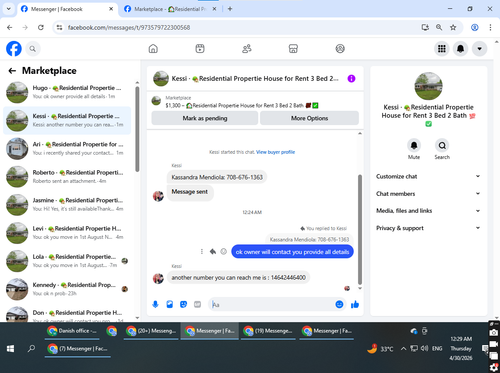This screenshot has width=500, height=373.
Task: Click the conversation list scrollbar
Action: click(x=137, y=129)
